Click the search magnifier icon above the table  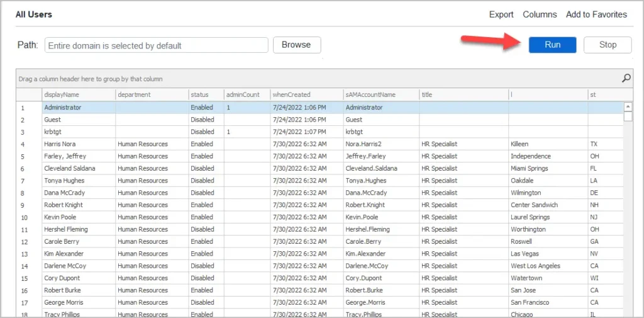point(626,78)
